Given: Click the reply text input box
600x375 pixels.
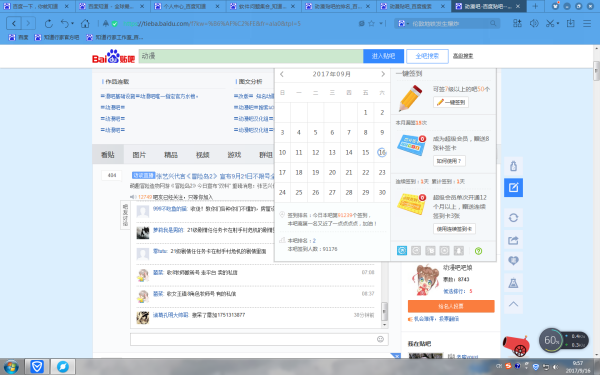Looking at the screenshot, I should point(259,339).
